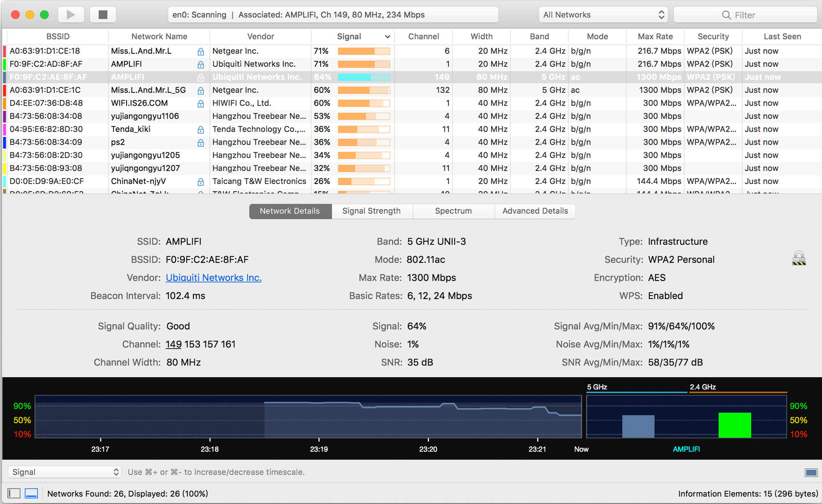Click the stop scan button

pos(103,15)
